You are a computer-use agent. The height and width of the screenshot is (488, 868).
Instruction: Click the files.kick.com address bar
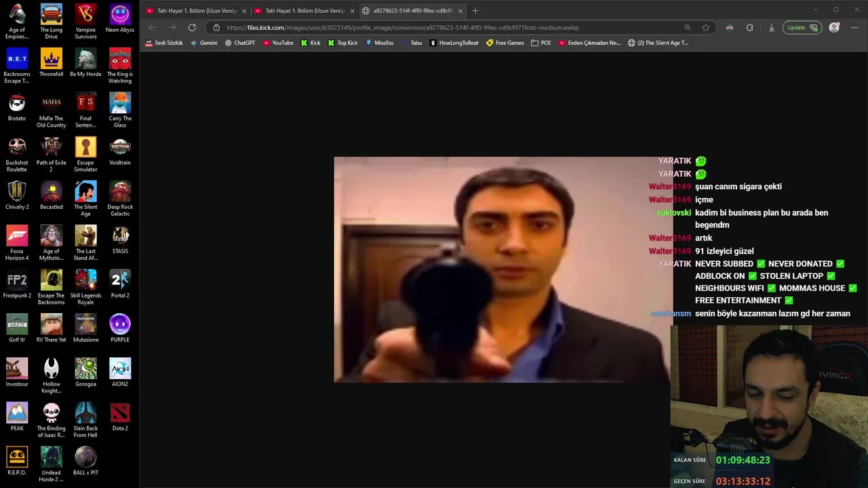pyautogui.click(x=448, y=28)
